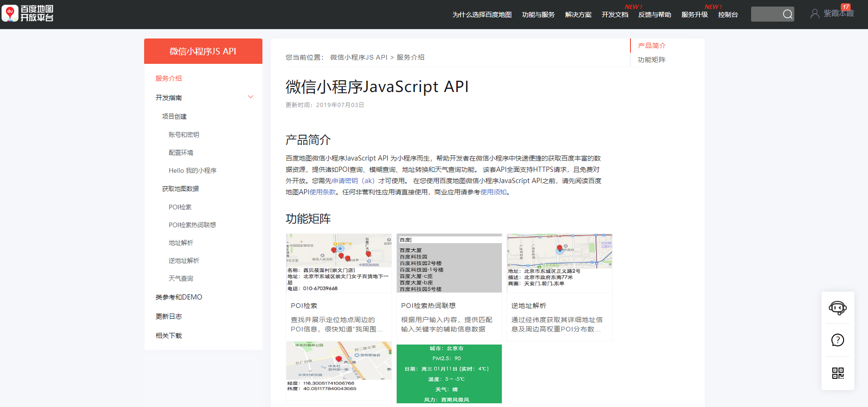Click the 逆地址解析 card title
Image resolution: width=868 pixels, height=407 pixels.
[529, 306]
